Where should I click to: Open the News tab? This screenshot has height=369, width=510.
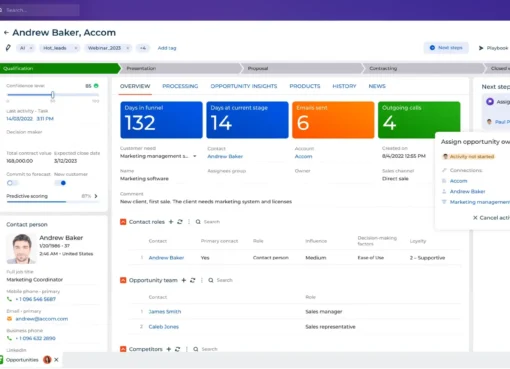[377, 86]
